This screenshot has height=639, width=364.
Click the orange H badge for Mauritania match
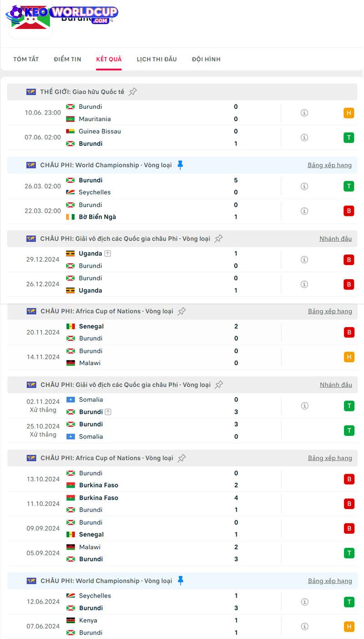pyautogui.click(x=349, y=113)
